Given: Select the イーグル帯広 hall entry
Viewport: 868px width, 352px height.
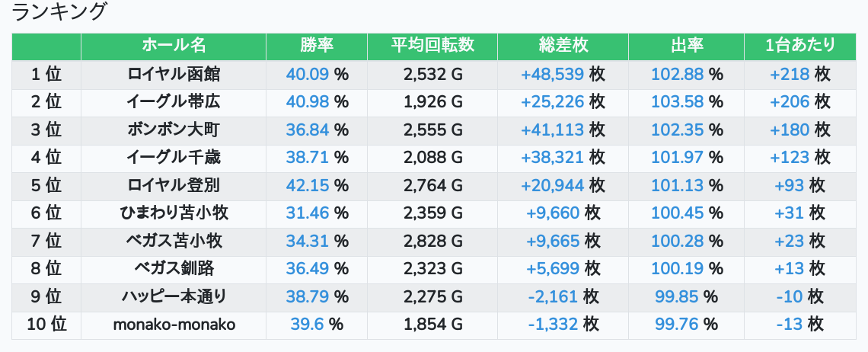Looking at the screenshot, I should coord(174,102).
